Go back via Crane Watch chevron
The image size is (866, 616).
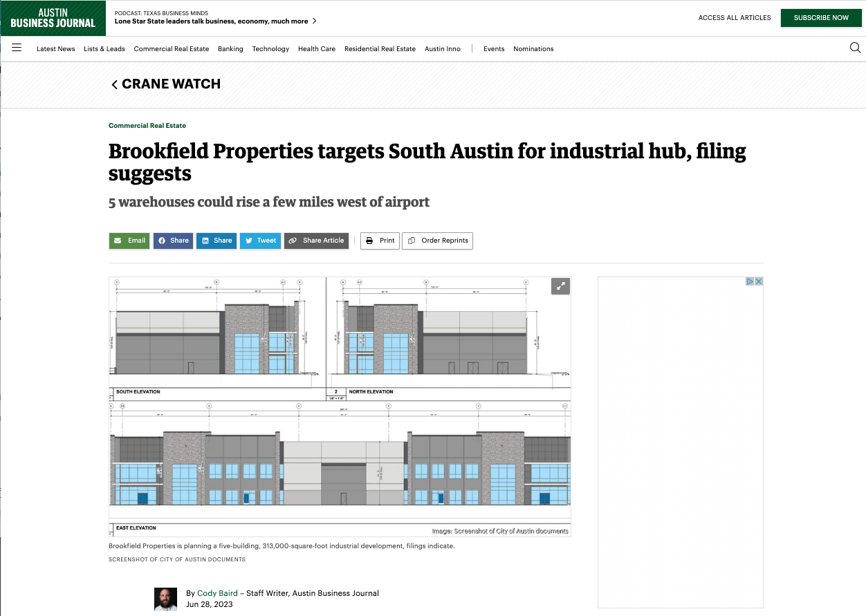pyautogui.click(x=114, y=84)
